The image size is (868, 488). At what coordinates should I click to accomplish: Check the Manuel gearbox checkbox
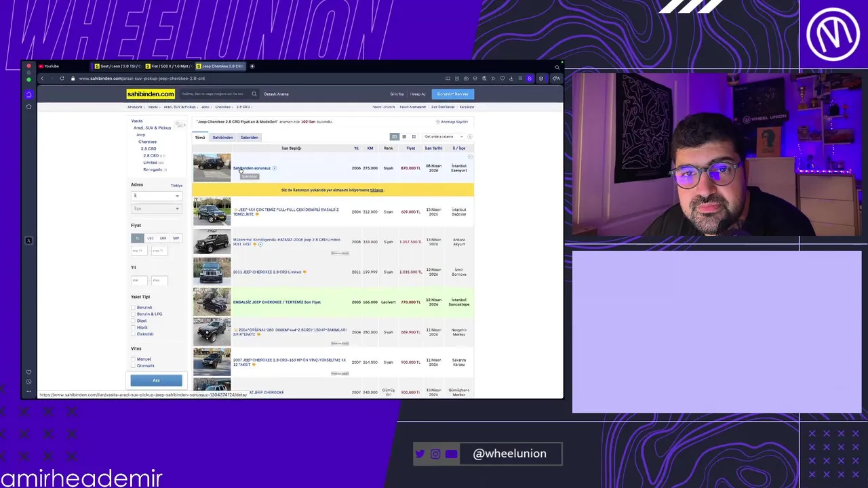(134, 359)
